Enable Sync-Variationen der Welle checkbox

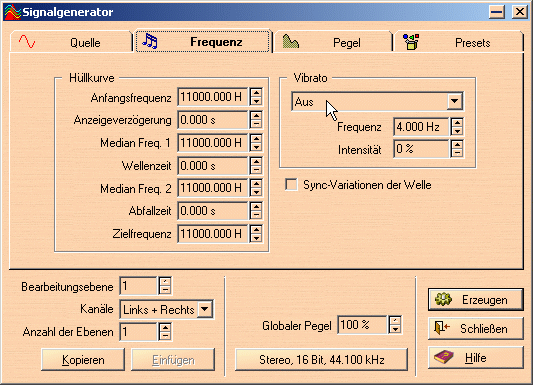291,185
